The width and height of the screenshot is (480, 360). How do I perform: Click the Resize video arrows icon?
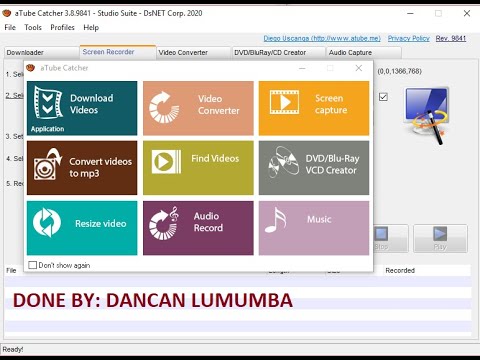tap(47, 222)
